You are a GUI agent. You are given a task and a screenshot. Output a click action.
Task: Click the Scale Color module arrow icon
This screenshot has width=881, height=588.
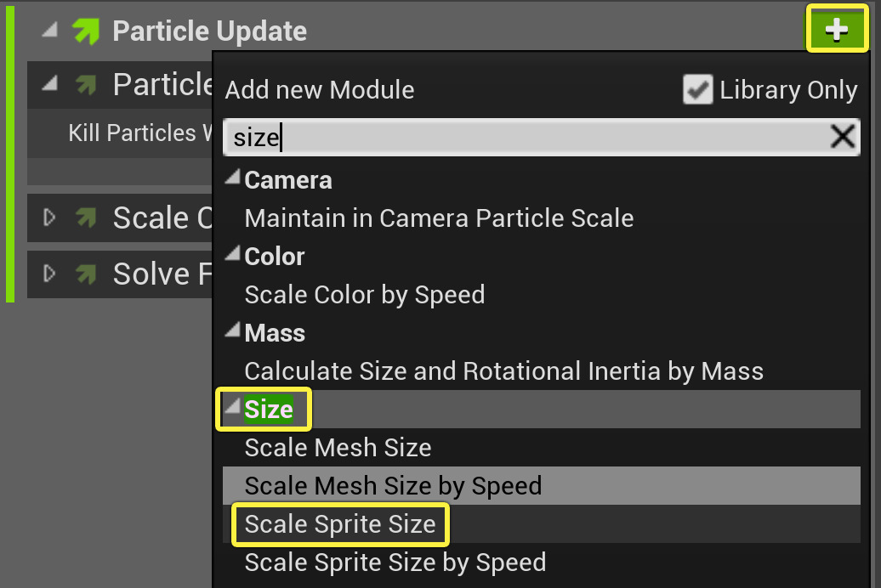[86, 218]
